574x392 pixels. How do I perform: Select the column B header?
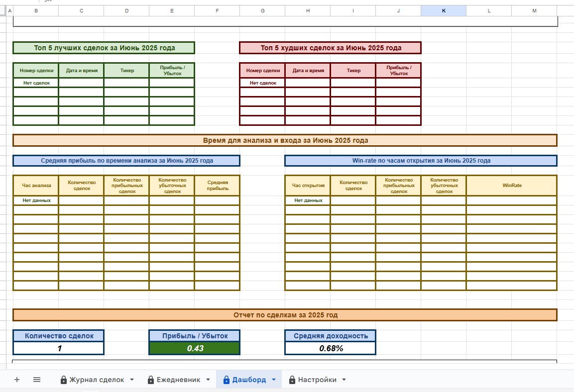pos(36,11)
